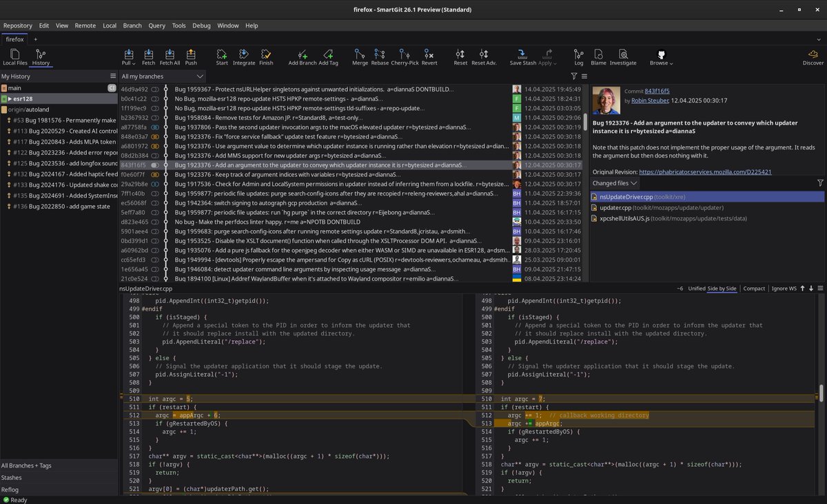Select the firefox repository tab

click(14, 39)
